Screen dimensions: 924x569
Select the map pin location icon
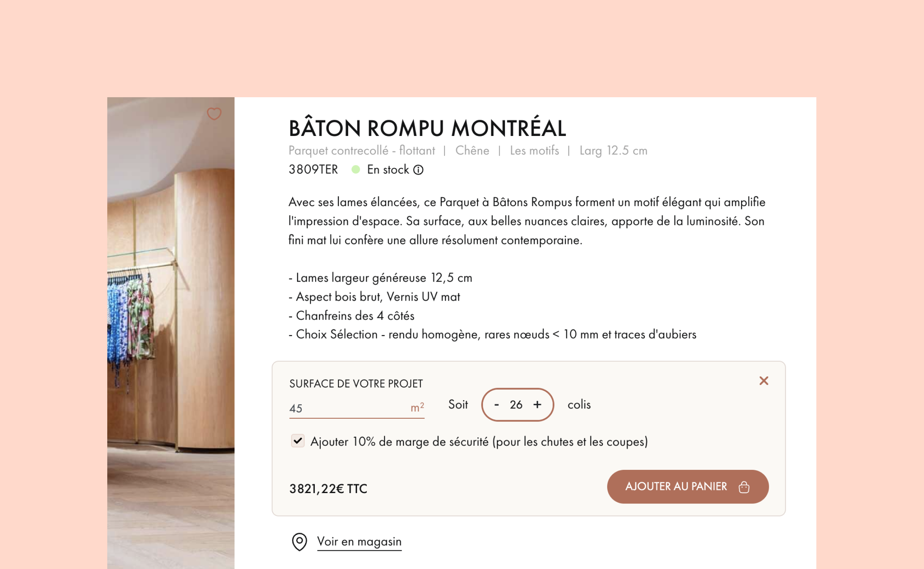pyautogui.click(x=299, y=541)
